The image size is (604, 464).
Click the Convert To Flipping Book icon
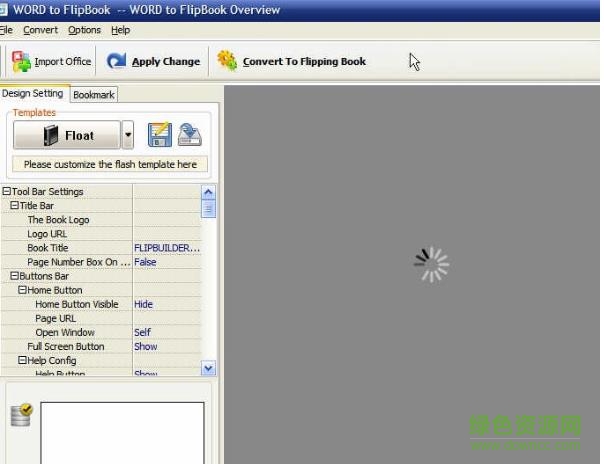pyautogui.click(x=227, y=61)
